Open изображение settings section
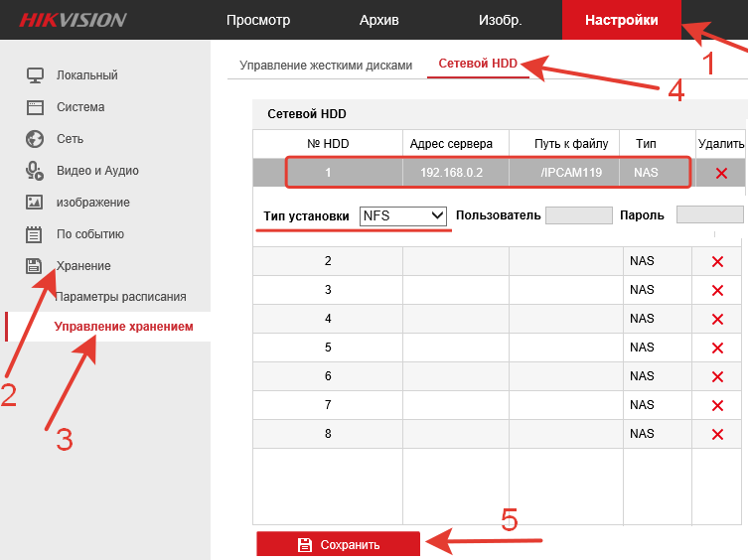The image size is (748, 560). click(93, 203)
